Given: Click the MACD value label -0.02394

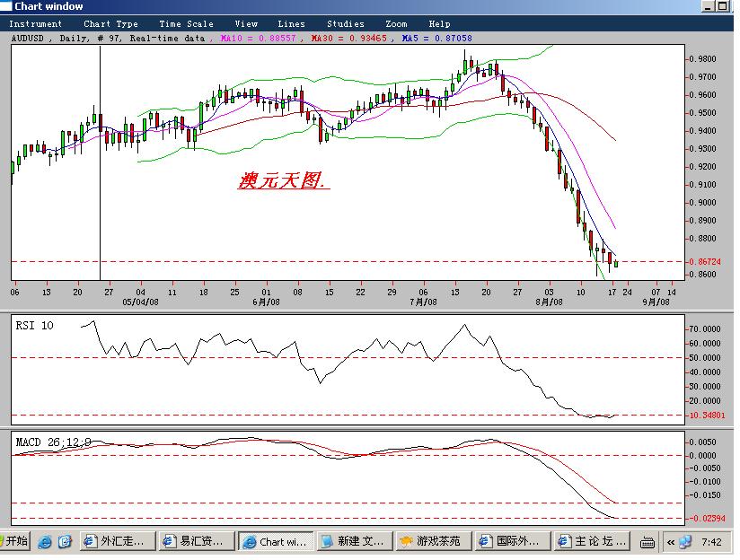Looking at the screenshot, I should point(707,518).
